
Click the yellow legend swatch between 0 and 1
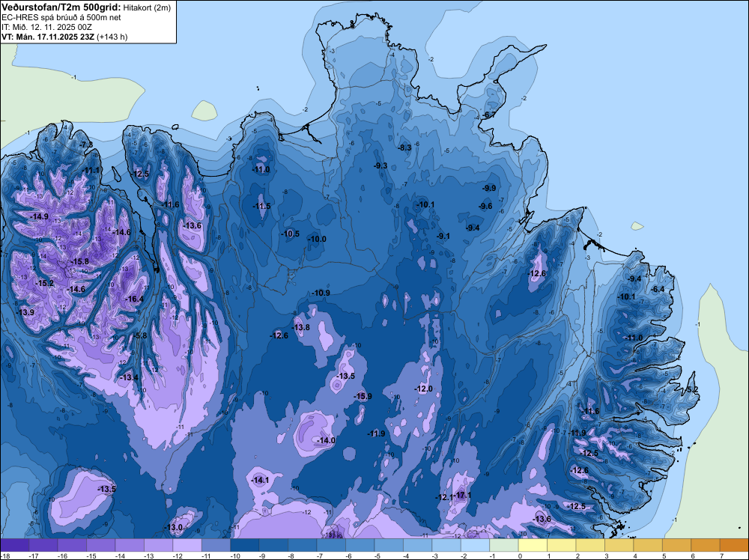pyautogui.click(x=533, y=545)
